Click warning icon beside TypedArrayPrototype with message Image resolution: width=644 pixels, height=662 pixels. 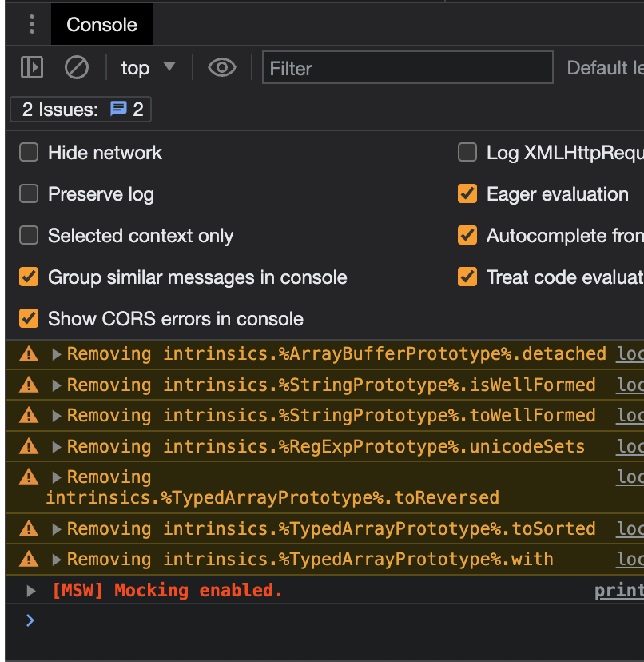pos(29,560)
